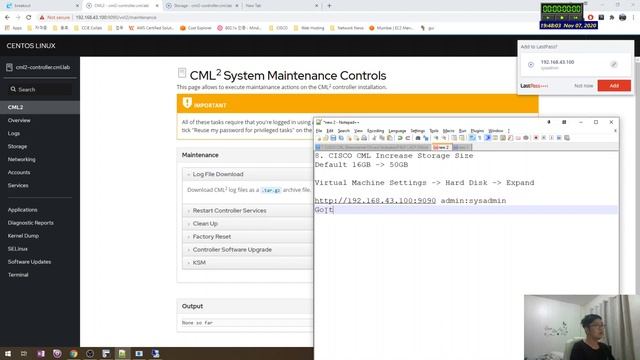Click the Open File folder icon in Notepad++
This screenshot has height=360, width=640.
click(x=326, y=138)
